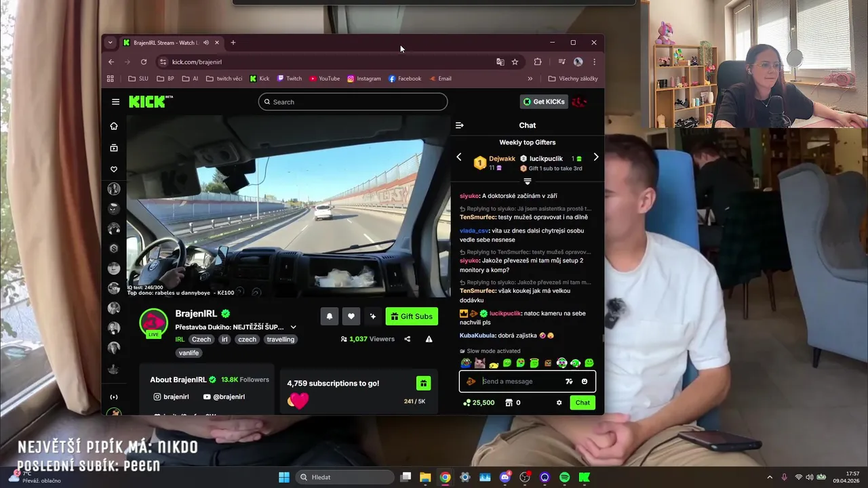This screenshot has width=868, height=488.
Task: Reload the page
Action: click(x=144, y=62)
